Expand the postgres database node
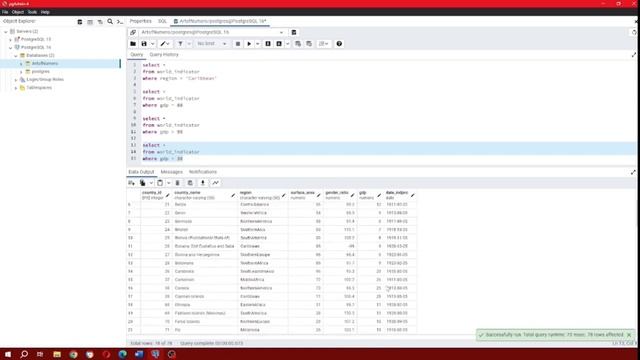This screenshot has width=640, height=360. pos(21,71)
